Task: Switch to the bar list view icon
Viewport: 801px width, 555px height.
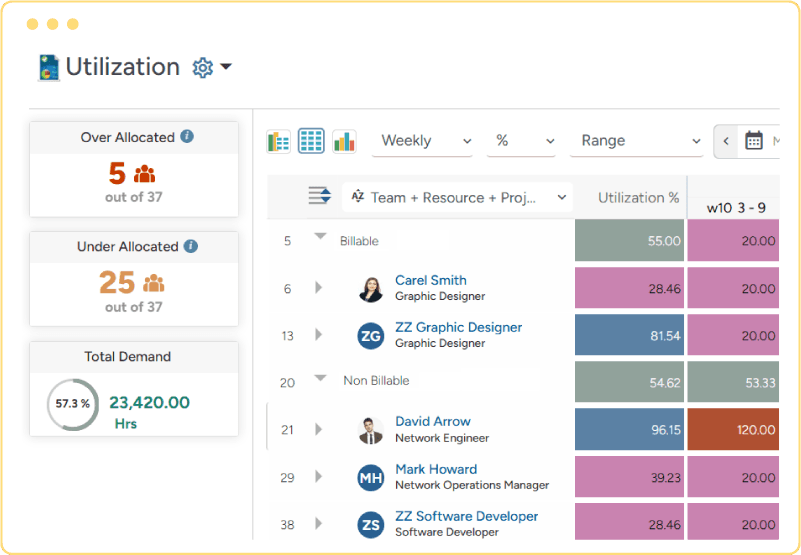Action: [x=278, y=141]
